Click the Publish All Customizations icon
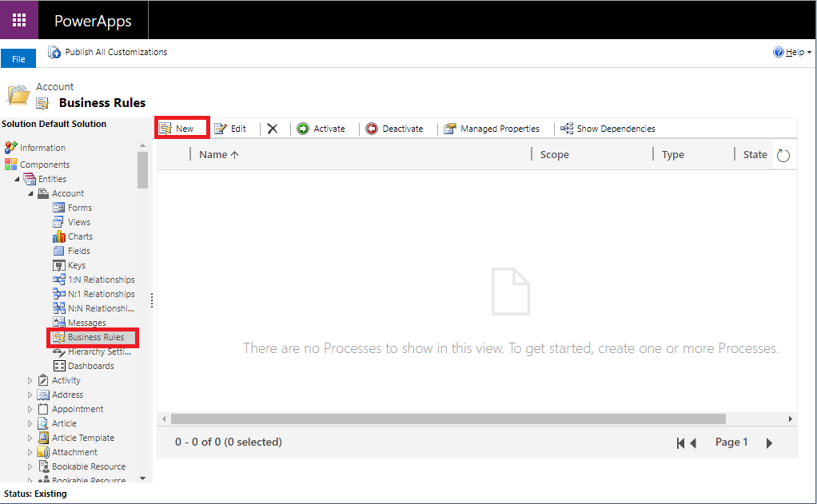The width and height of the screenshot is (817, 504). click(x=54, y=52)
